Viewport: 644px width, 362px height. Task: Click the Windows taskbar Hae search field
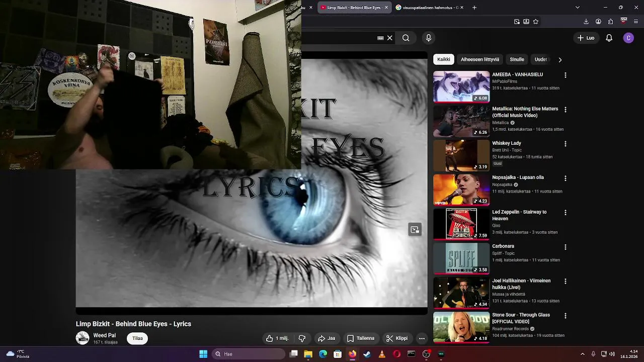click(249, 354)
